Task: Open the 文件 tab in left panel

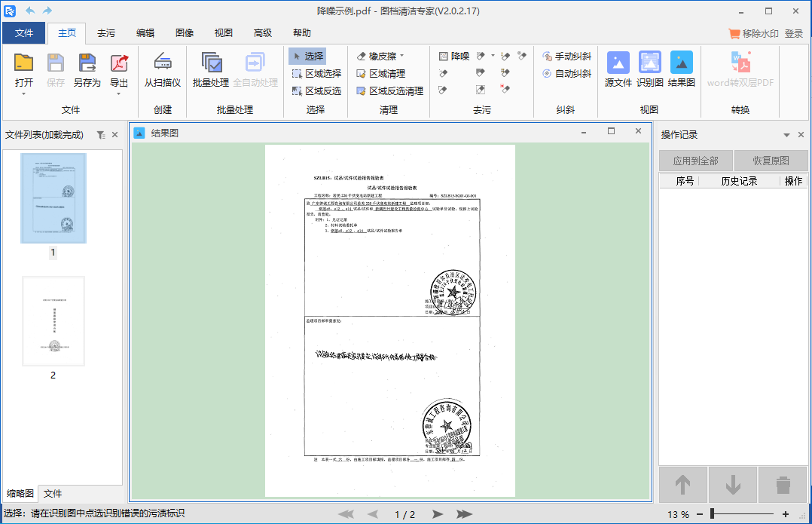Action: [53, 493]
